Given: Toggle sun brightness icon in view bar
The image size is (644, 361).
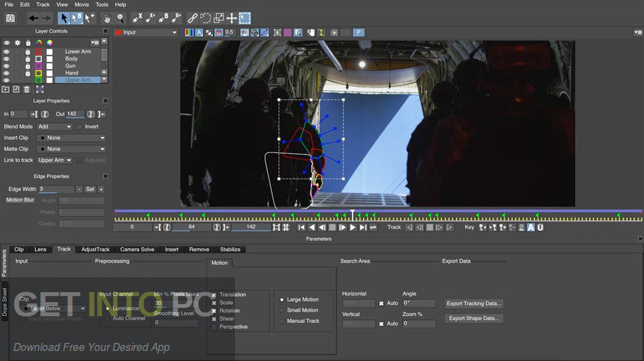Looking at the screenshot, I should pyautogui.click(x=334, y=32).
